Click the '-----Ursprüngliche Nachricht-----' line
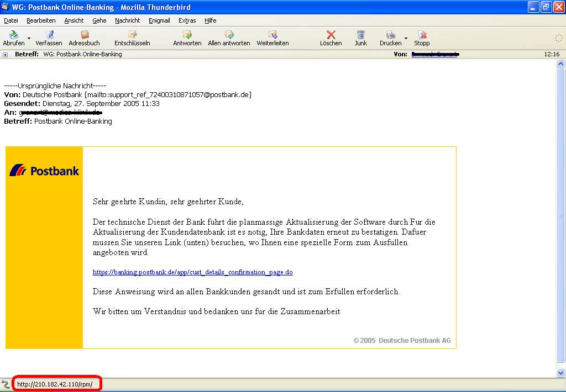Image resolution: width=566 pixels, height=392 pixels. pos(55,86)
